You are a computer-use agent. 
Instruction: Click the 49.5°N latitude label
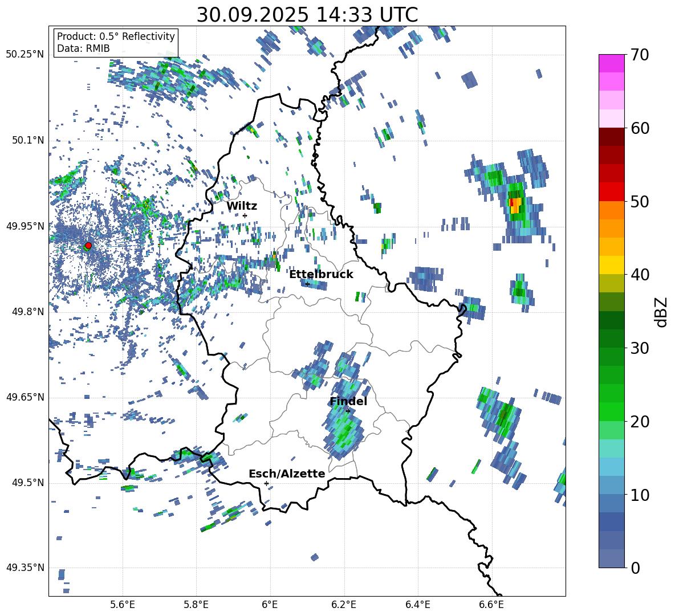click(x=29, y=483)
